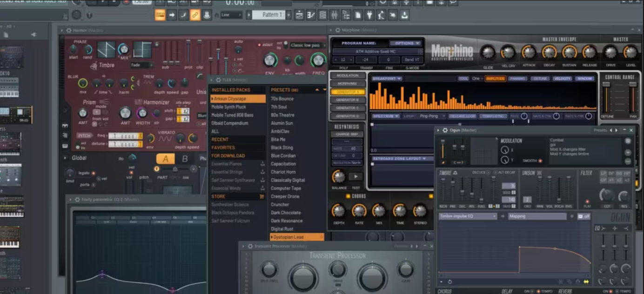Enable Morphine TEMPO SYNC button

pyautogui.click(x=494, y=116)
